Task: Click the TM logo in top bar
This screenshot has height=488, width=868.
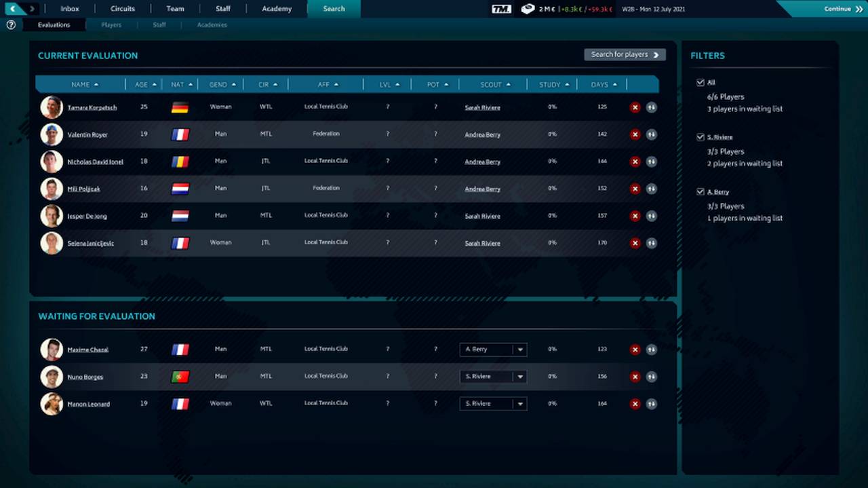Action: 501,9
